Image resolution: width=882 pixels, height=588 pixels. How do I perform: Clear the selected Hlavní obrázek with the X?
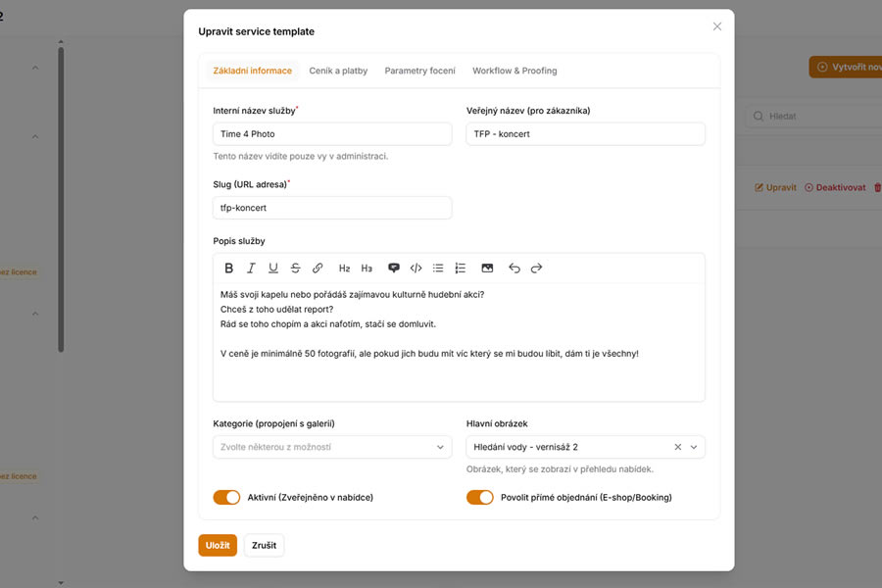pos(677,446)
